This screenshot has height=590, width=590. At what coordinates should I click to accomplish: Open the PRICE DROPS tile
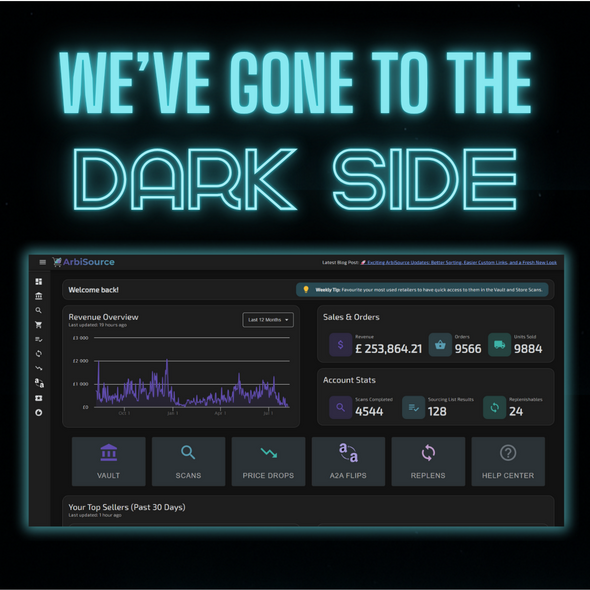[x=268, y=461]
